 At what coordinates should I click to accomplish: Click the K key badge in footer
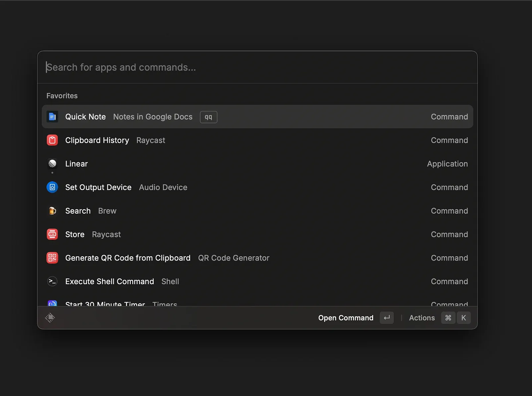tap(464, 318)
